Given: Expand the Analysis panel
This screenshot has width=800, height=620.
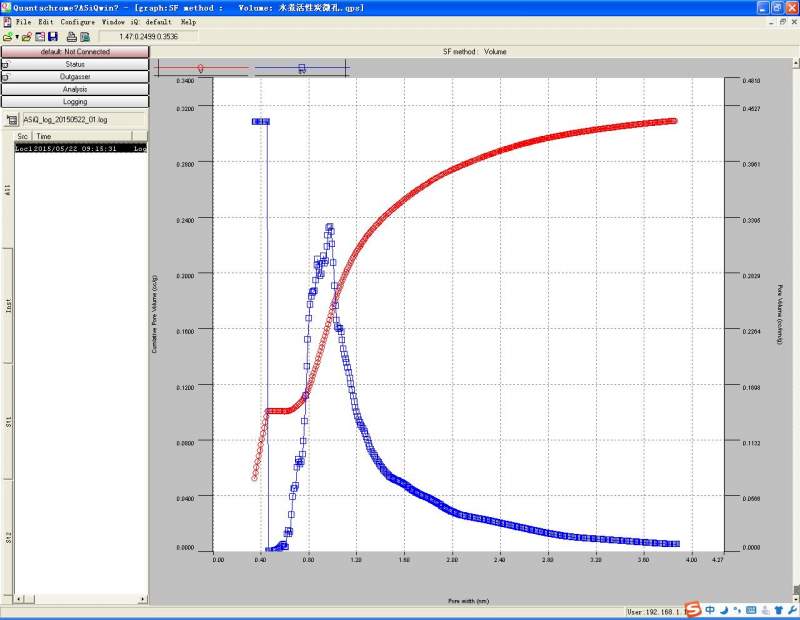Looking at the screenshot, I should click(75, 89).
